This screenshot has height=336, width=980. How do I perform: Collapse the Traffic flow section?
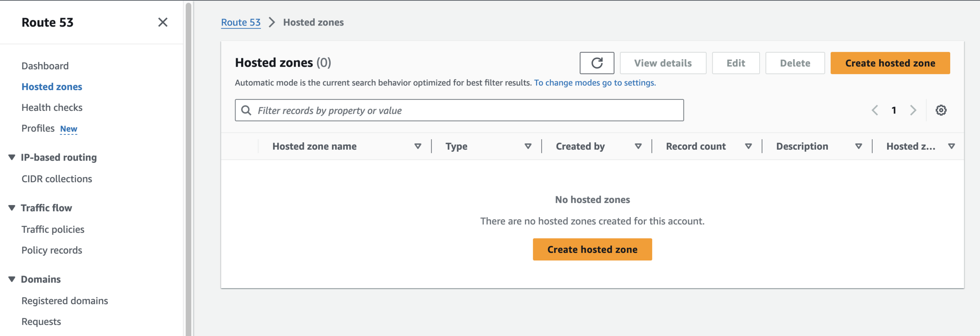(12, 208)
